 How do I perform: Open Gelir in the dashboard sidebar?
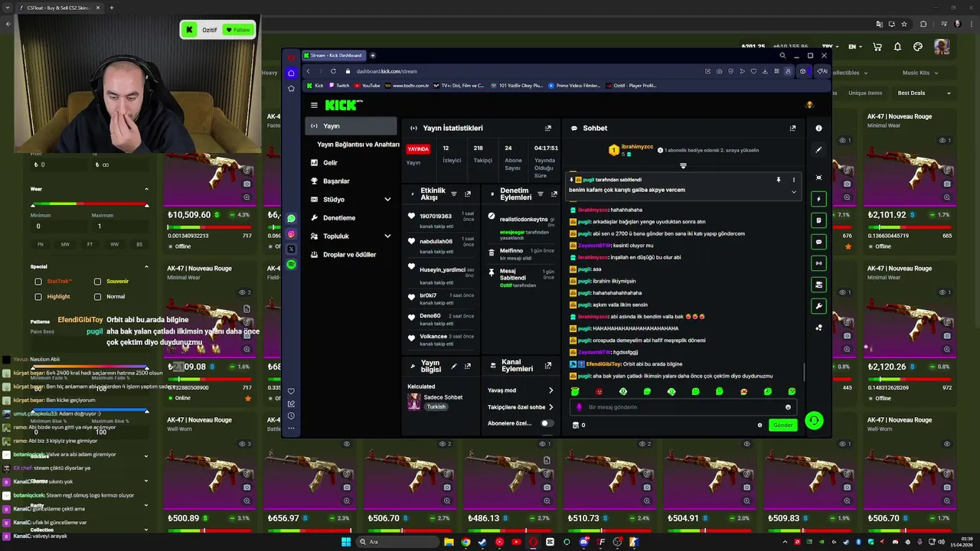(x=330, y=163)
